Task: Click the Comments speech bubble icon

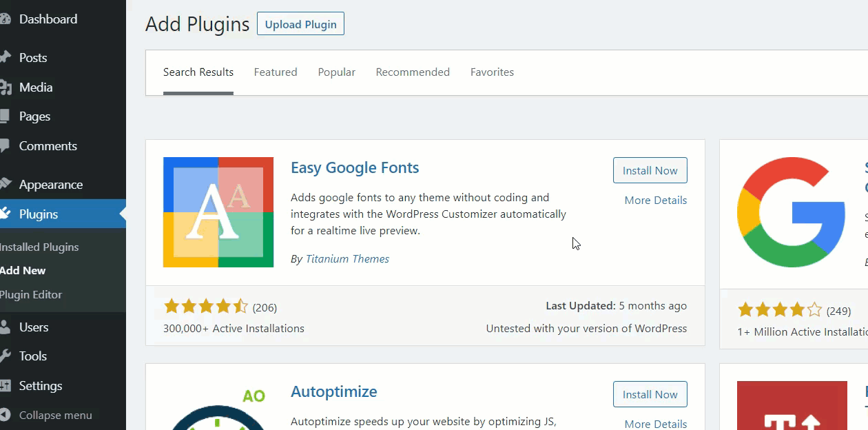Action: 5,146
